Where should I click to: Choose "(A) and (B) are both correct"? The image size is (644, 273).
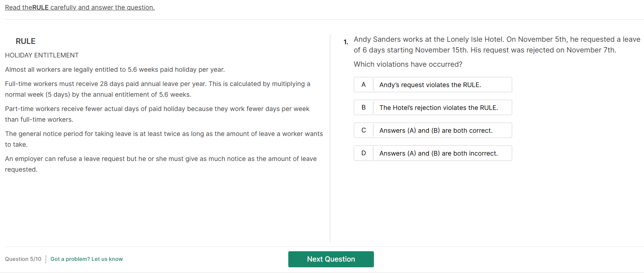coord(436,131)
